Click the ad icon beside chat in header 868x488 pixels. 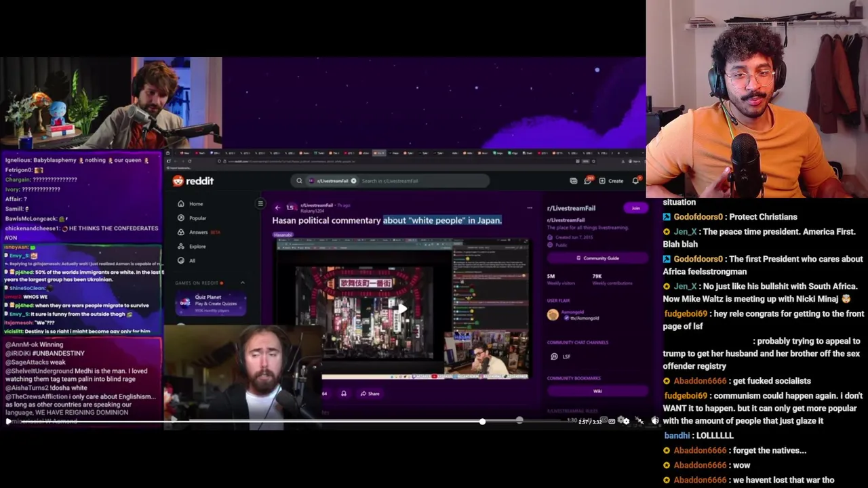click(573, 181)
